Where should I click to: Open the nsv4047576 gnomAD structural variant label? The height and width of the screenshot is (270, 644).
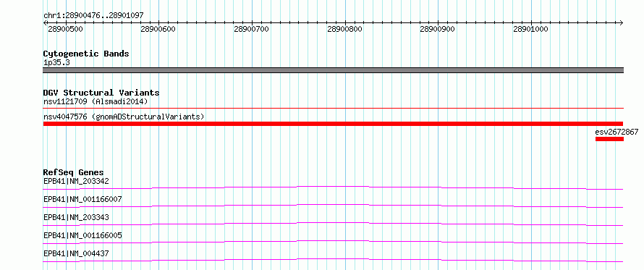click(124, 117)
